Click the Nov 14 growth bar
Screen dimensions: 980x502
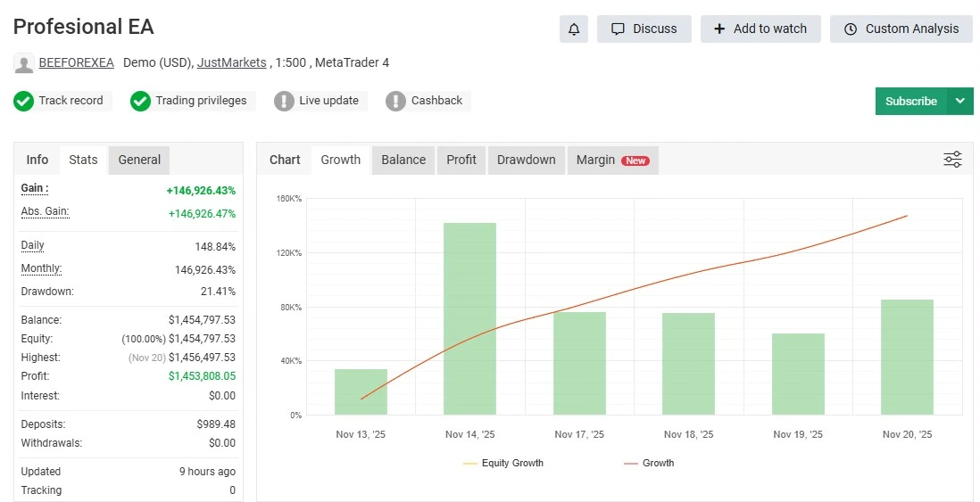469,318
